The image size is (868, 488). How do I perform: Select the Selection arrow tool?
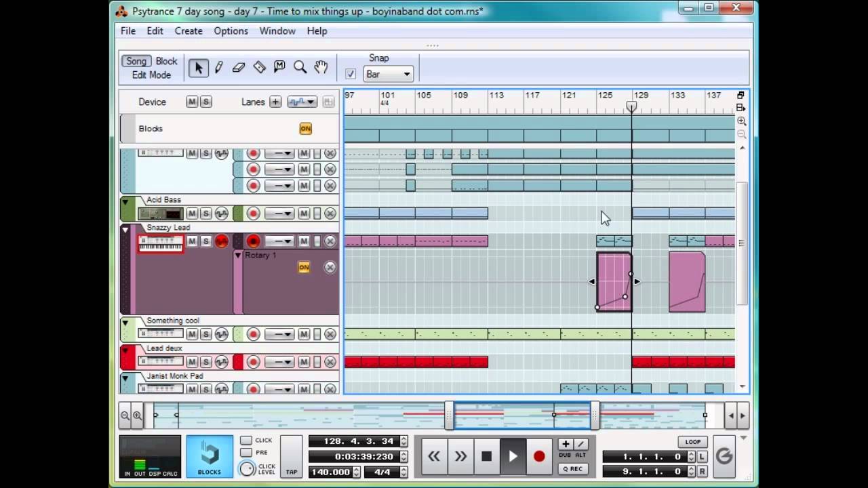(199, 67)
